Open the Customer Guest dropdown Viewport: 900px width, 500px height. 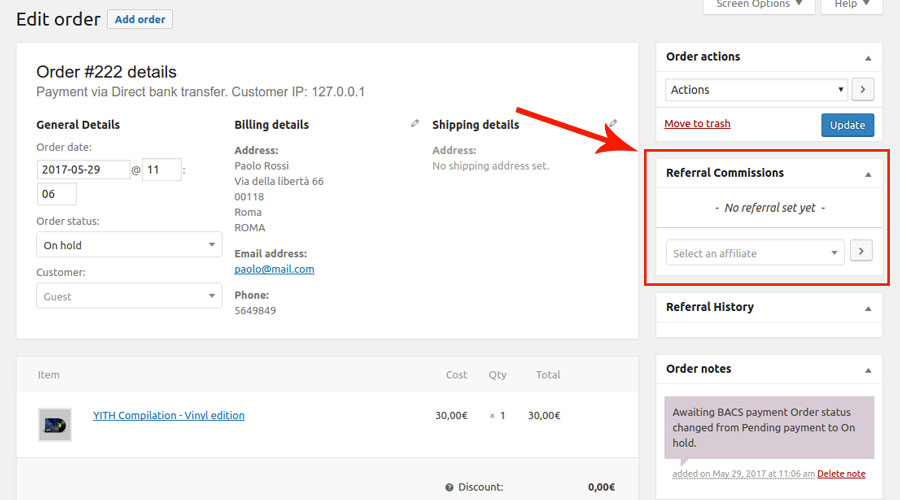[x=128, y=296]
